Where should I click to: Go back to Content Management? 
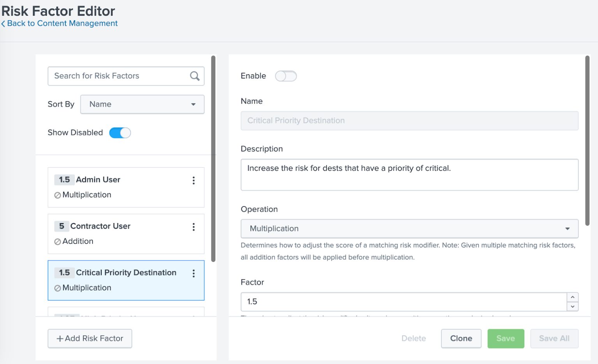(62, 23)
